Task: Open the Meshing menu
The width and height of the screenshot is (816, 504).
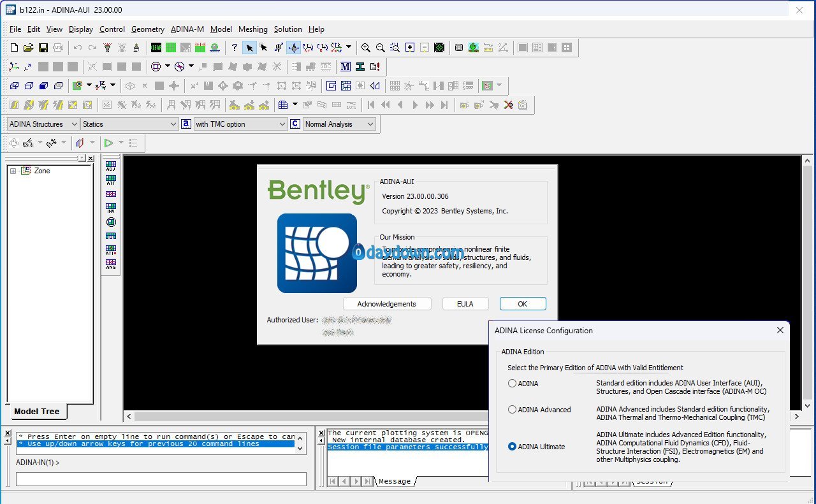Action: [253, 29]
